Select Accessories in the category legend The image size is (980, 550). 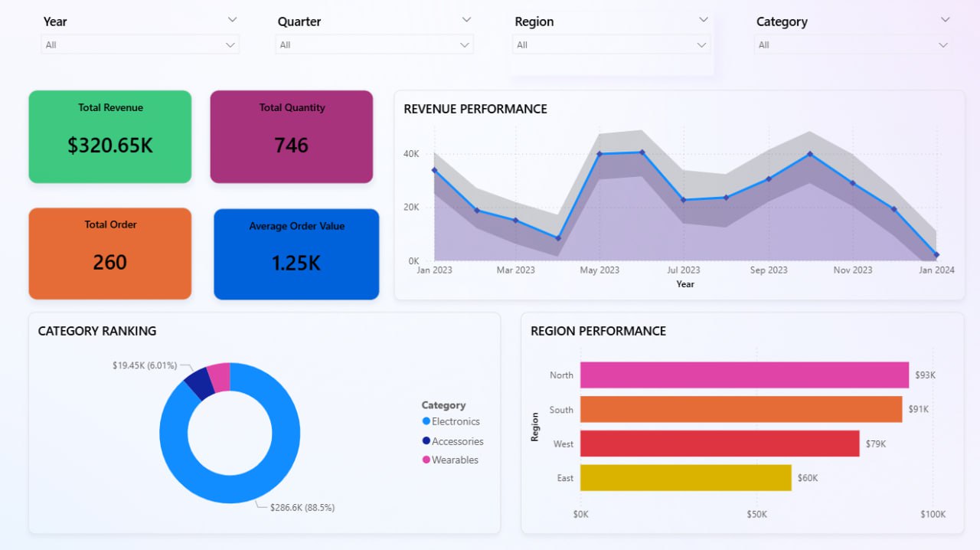[x=457, y=441]
